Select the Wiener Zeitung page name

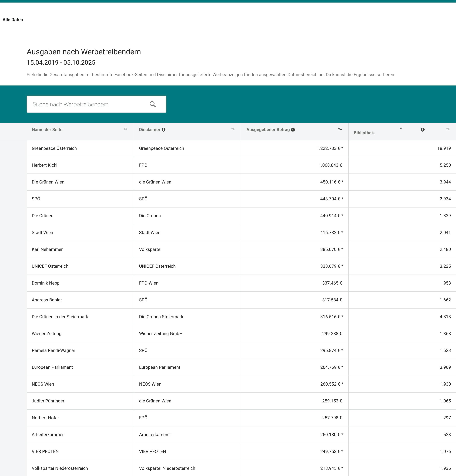click(47, 334)
